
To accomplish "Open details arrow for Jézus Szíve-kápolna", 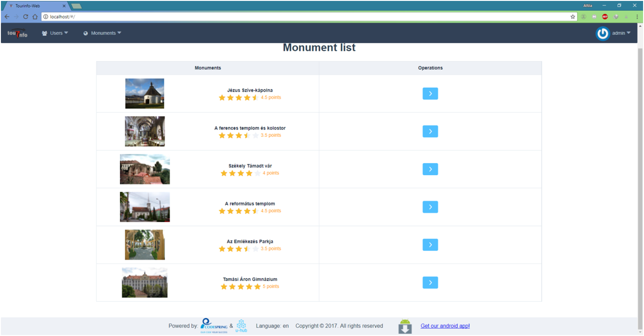I will coord(430,94).
